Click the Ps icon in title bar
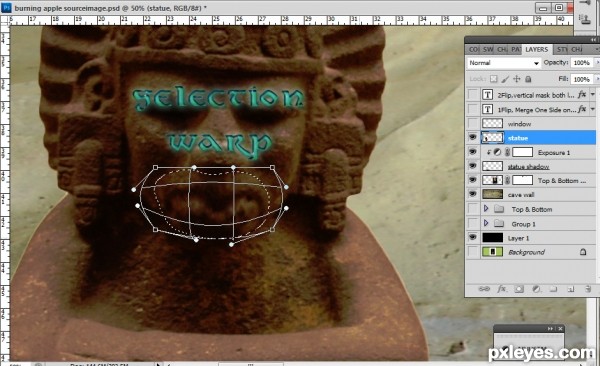 tap(6, 8)
